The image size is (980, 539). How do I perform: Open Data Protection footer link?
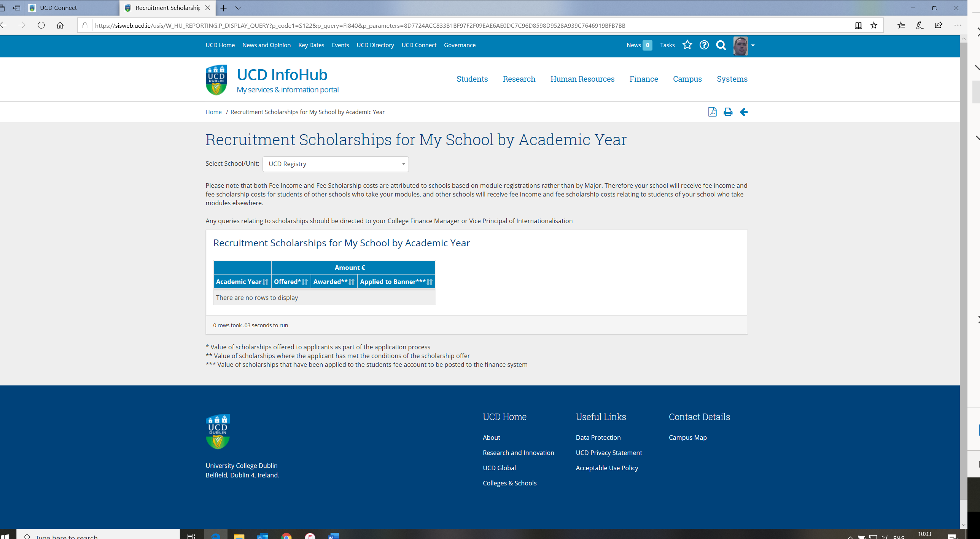[598, 438]
